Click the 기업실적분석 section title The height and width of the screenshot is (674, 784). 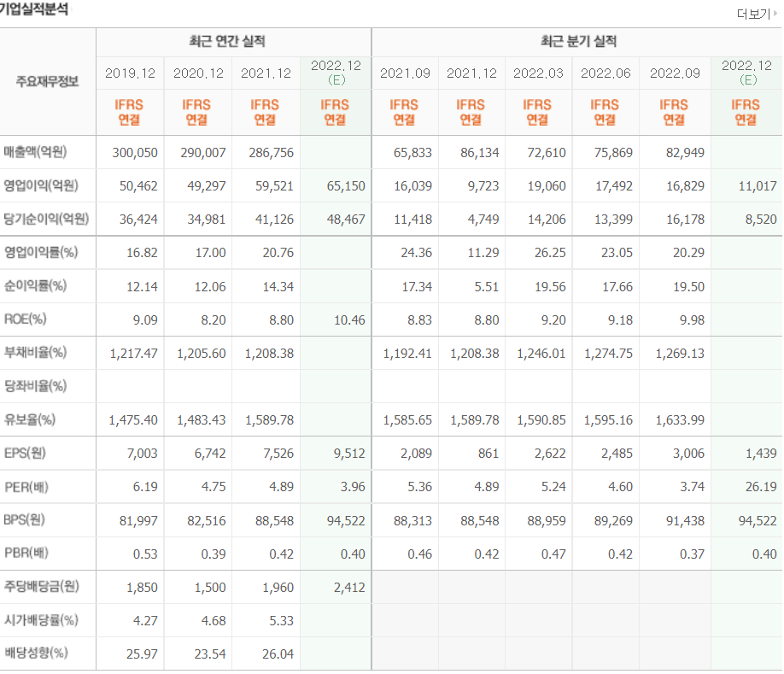point(34,9)
